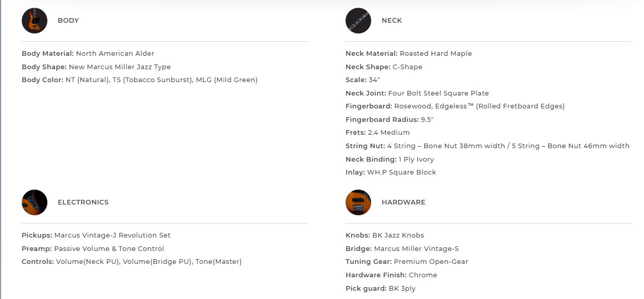Click the Bridge Marcus Miller Vintage-S text

(395, 249)
